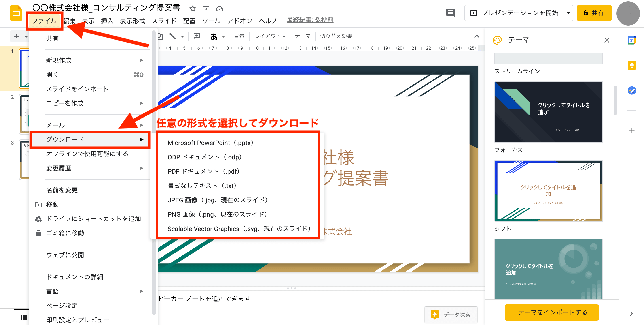This screenshot has height=325, width=644.
Task: Open the 配置 menu
Action: [189, 21]
